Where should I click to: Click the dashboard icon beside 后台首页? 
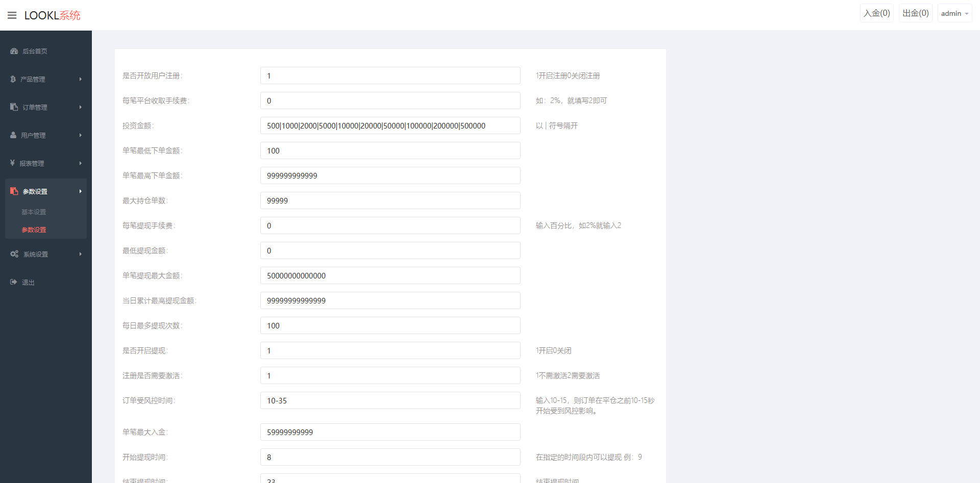tap(14, 51)
